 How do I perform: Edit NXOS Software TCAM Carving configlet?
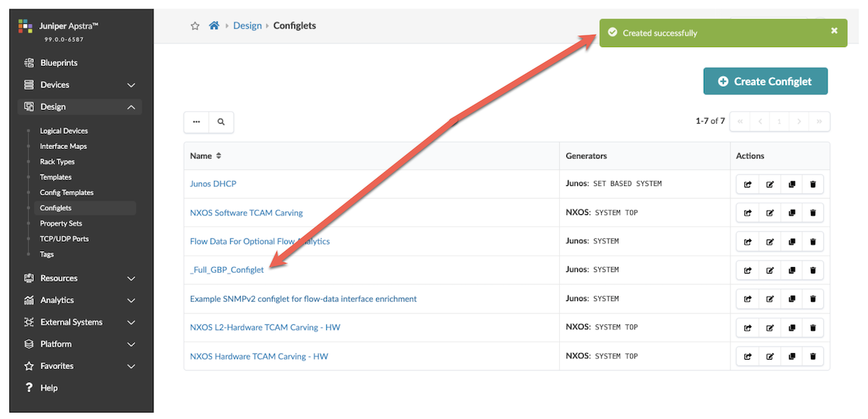coord(770,213)
